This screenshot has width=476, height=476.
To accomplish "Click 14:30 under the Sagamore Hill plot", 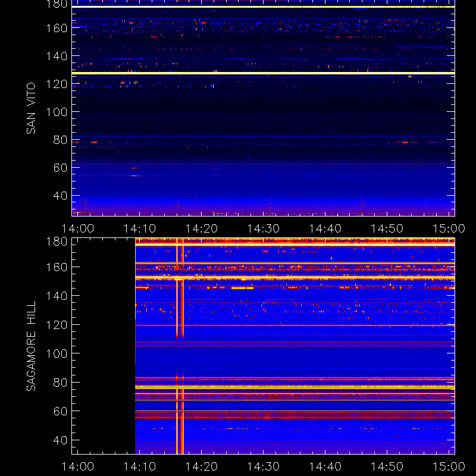I will click(263, 466).
